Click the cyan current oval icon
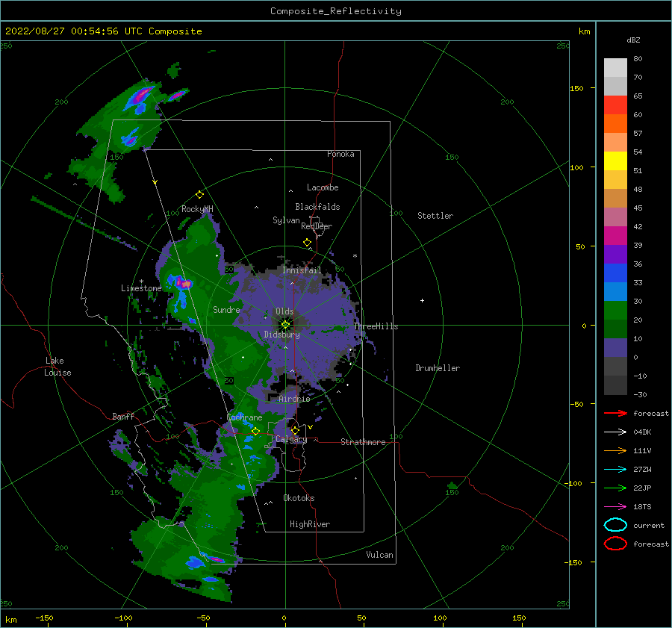 point(615,525)
